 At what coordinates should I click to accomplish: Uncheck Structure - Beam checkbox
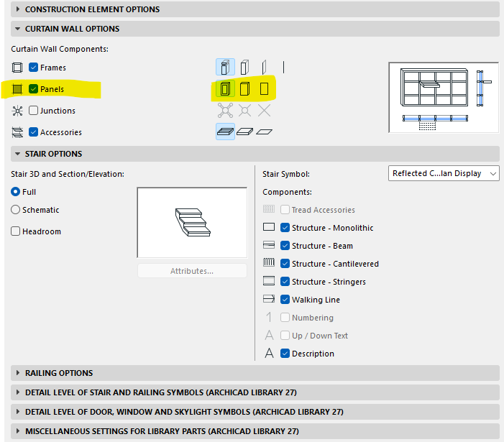[285, 246]
